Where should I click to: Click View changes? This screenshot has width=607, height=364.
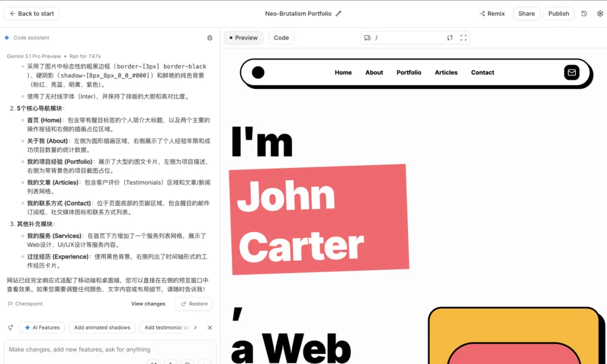[x=148, y=304]
